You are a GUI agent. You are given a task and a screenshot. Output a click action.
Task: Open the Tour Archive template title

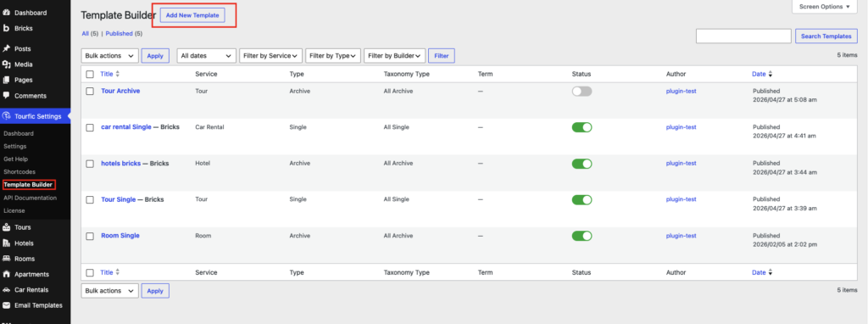pos(120,91)
